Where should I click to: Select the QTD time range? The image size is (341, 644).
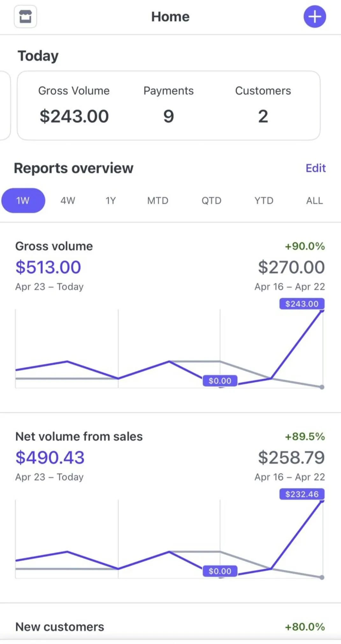[211, 200]
